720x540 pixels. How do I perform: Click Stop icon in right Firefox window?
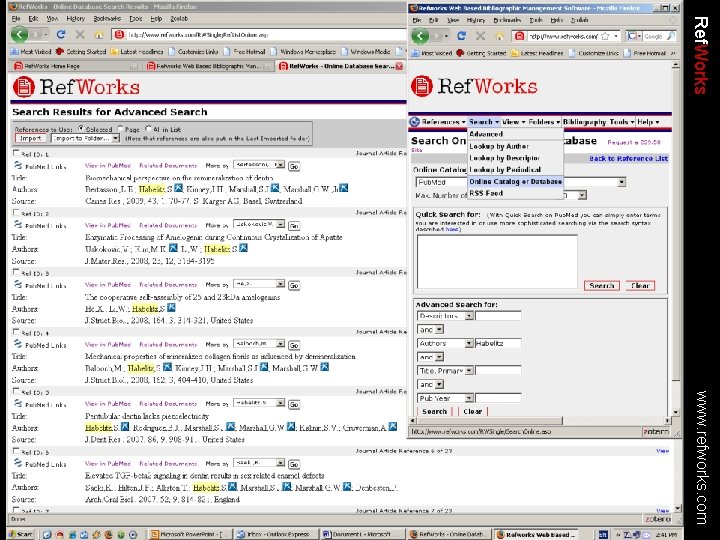(480, 36)
